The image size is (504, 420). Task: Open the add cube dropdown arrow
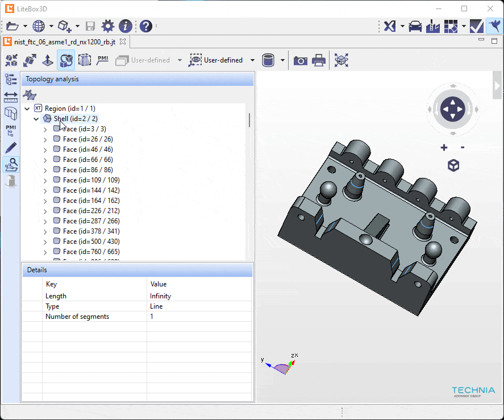[77, 26]
